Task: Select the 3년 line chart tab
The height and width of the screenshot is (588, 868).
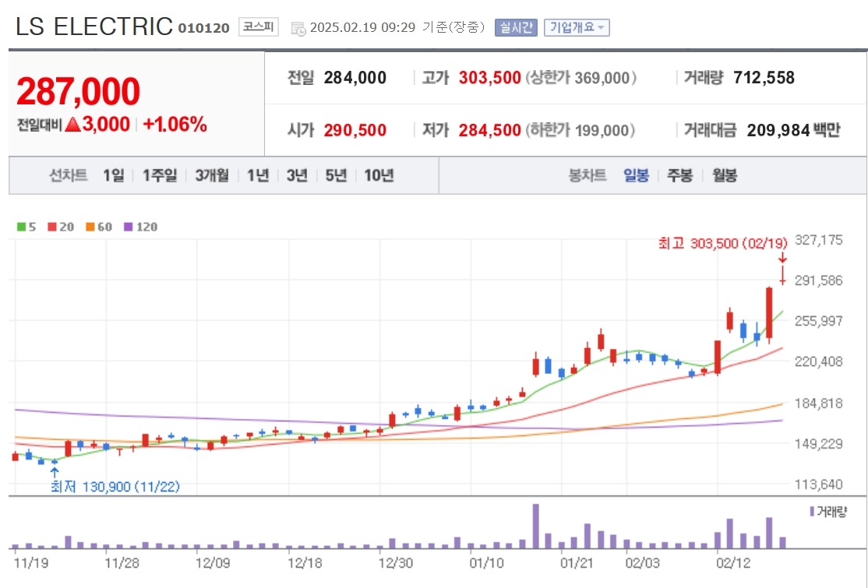Action: (297, 175)
